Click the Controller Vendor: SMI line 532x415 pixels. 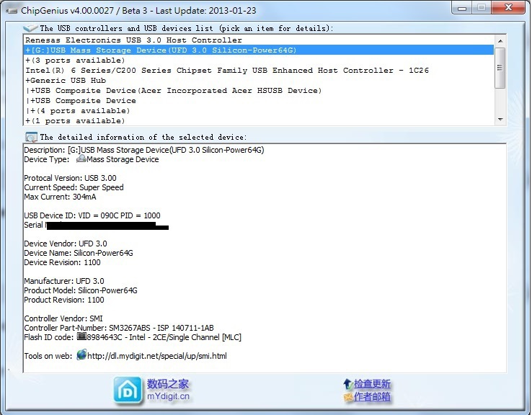point(63,318)
